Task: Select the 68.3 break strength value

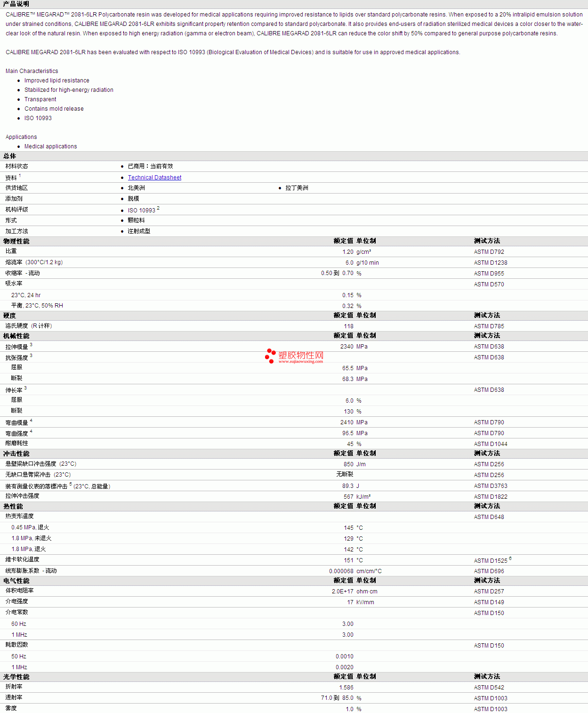Action: pyautogui.click(x=348, y=379)
